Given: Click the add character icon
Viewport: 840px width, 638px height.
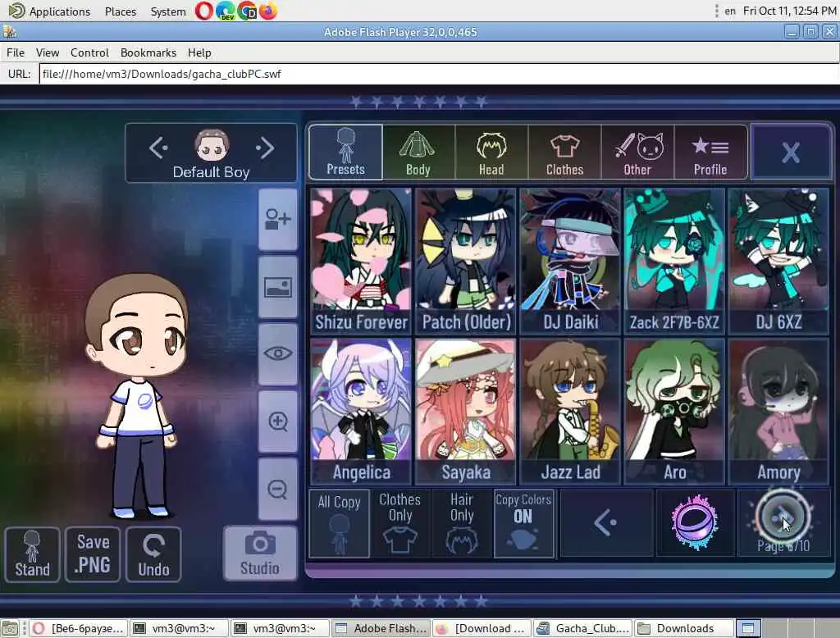Looking at the screenshot, I should [277, 220].
